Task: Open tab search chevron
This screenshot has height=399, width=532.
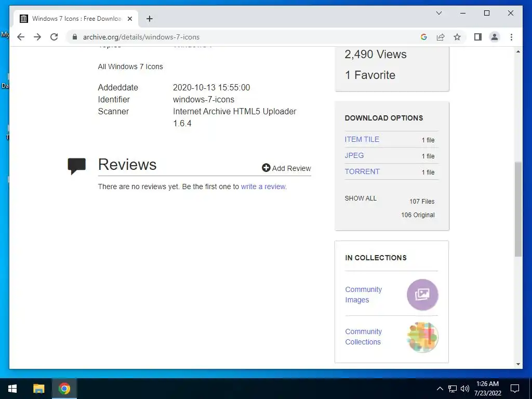Action: pos(438,13)
